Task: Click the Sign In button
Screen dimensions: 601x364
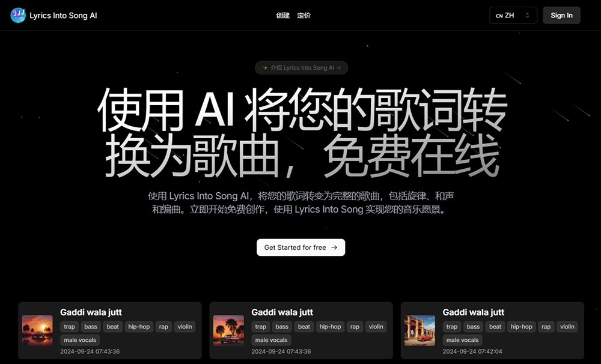Action: (561, 16)
